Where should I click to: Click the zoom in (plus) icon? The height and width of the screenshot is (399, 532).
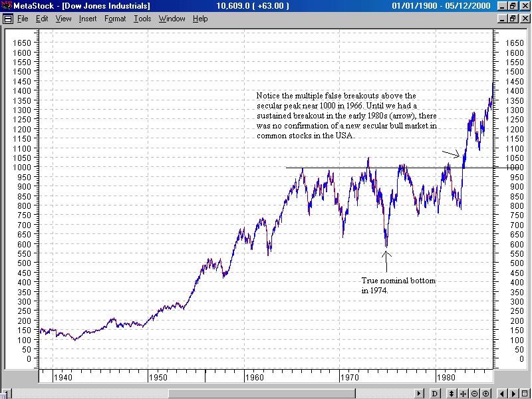486,394
